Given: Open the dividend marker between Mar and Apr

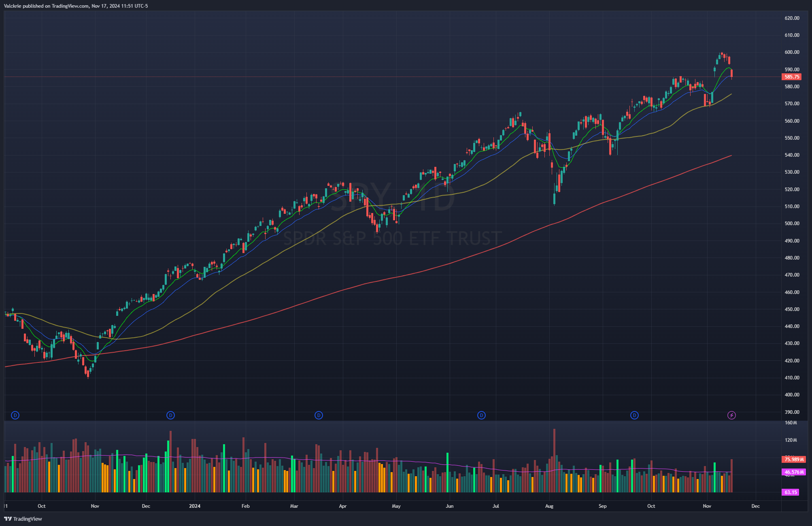Looking at the screenshot, I should pyautogui.click(x=319, y=415).
